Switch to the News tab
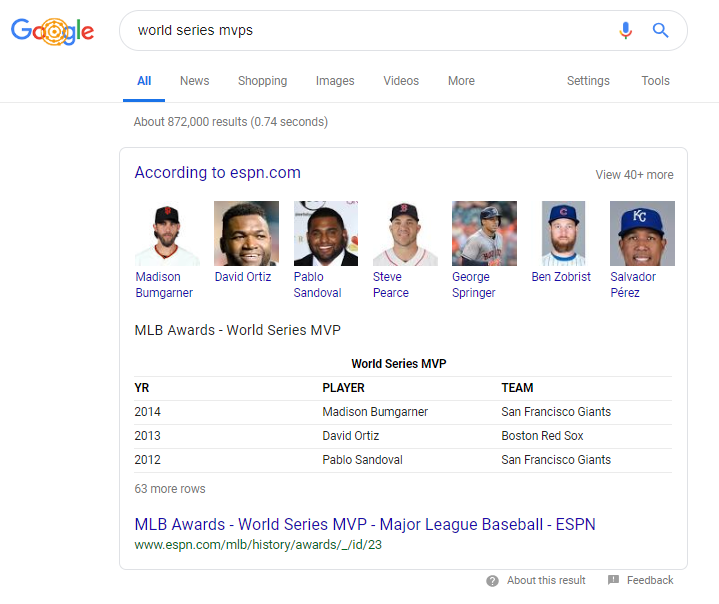This screenshot has width=719, height=604. (194, 81)
